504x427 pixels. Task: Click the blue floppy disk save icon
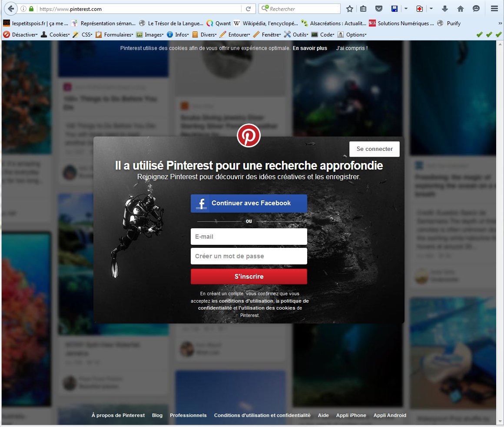(395, 9)
